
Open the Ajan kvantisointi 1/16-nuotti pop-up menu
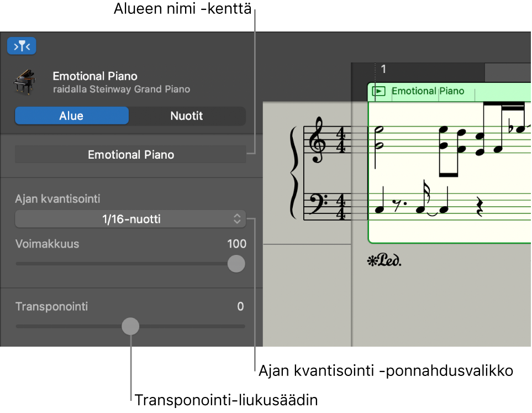(130, 219)
